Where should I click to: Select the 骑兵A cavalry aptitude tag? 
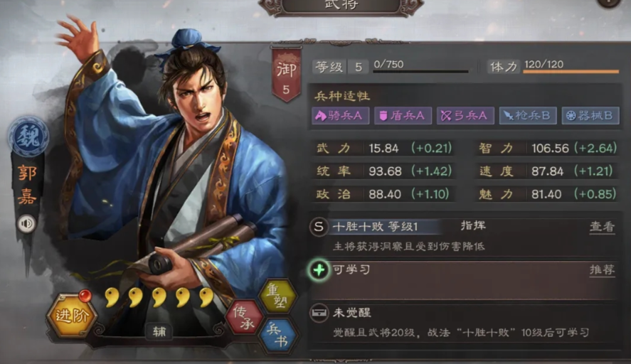tap(341, 116)
